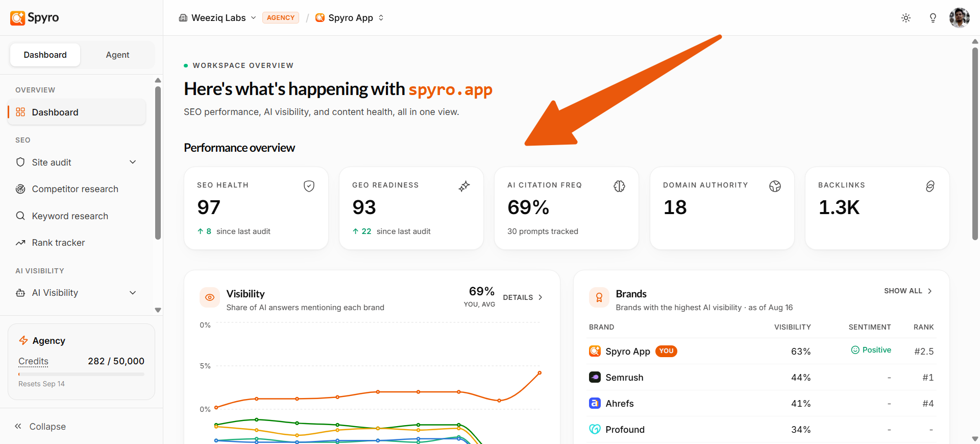Viewport: 980px width, 444px height.
Task: Select Dashboard in the sidebar
Action: 77,112
